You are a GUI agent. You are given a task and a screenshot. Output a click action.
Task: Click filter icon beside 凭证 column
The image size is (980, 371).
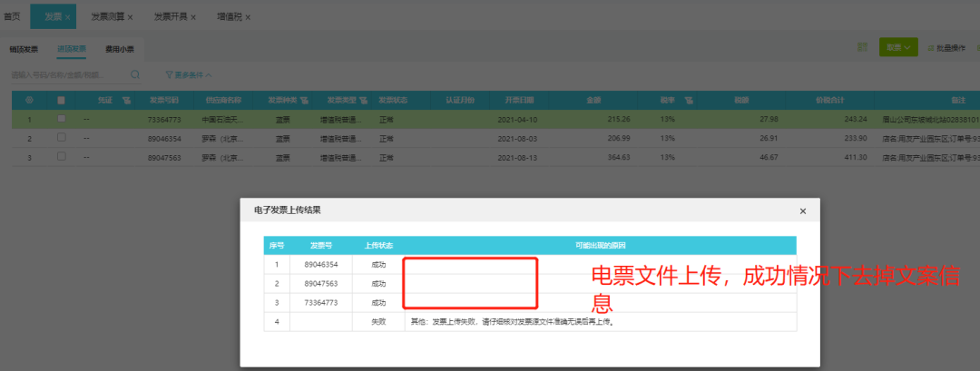126,100
